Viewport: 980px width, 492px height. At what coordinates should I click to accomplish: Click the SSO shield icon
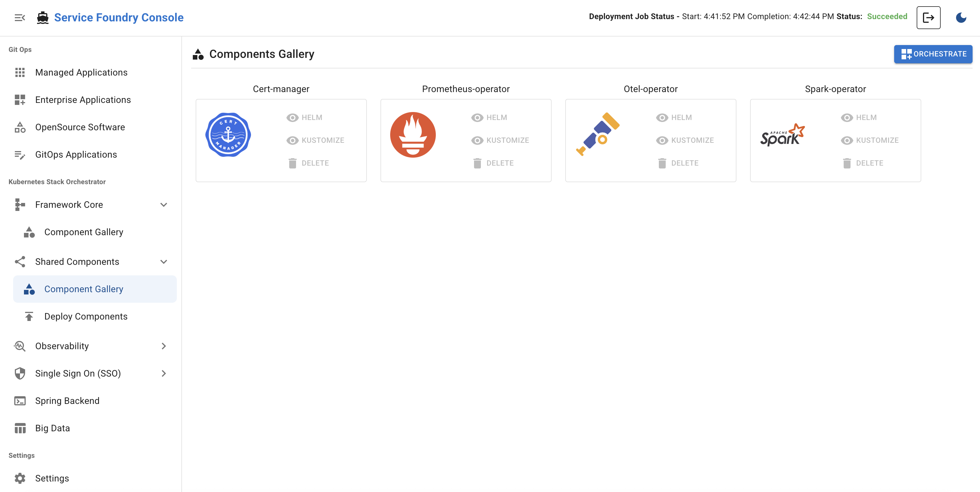click(20, 373)
